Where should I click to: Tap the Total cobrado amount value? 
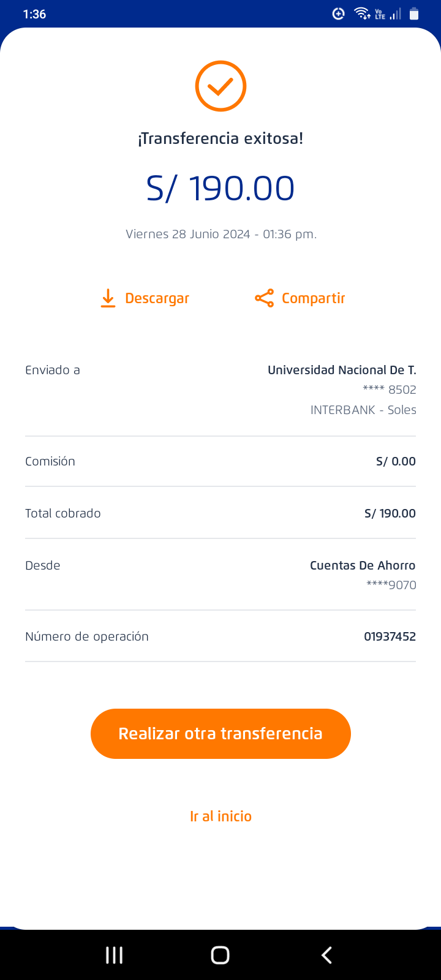point(390,513)
